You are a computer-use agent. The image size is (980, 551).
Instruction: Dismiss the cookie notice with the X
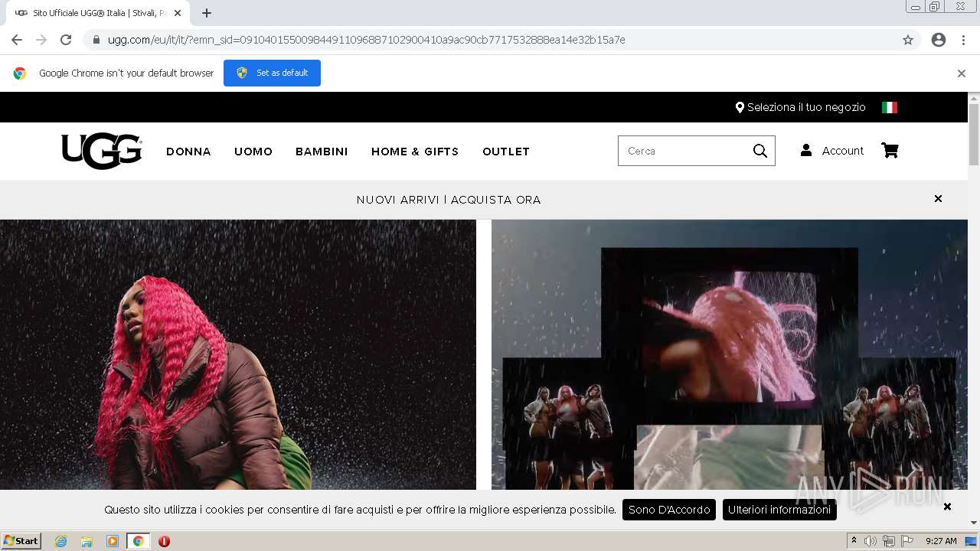[947, 507]
